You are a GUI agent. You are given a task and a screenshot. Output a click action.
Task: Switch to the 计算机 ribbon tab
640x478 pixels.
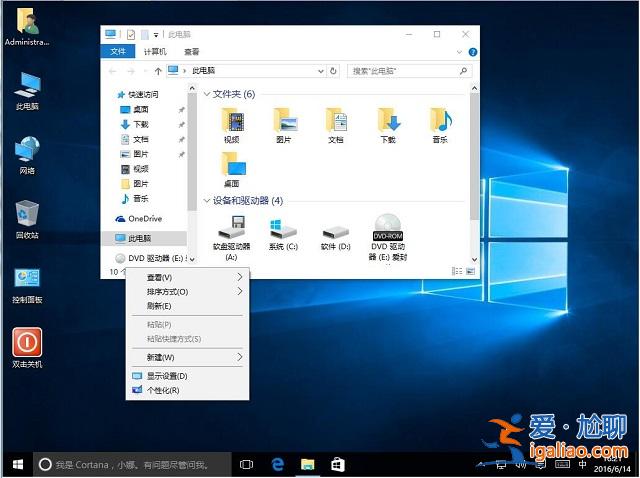click(155, 52)
